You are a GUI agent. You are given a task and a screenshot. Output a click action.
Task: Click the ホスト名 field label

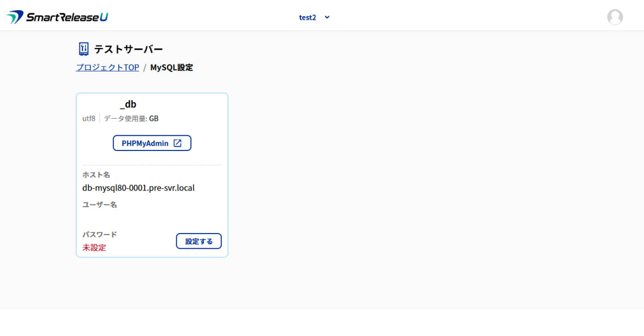[x=96, y=174]
